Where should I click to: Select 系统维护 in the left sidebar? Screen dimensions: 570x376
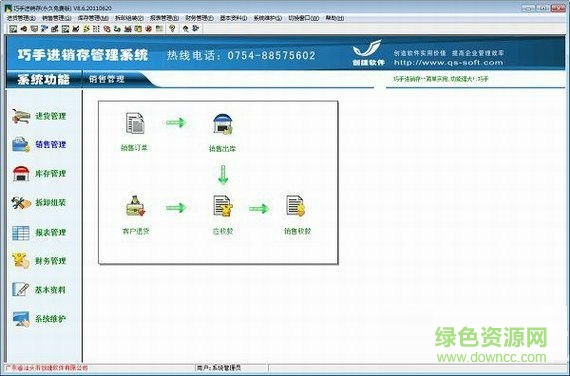coord(39,319)
